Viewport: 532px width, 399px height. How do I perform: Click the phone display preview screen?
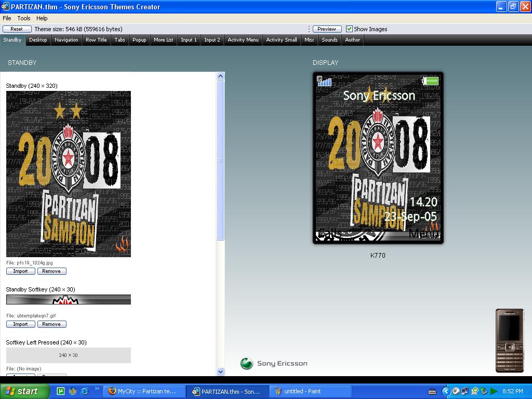pos(378,158)
